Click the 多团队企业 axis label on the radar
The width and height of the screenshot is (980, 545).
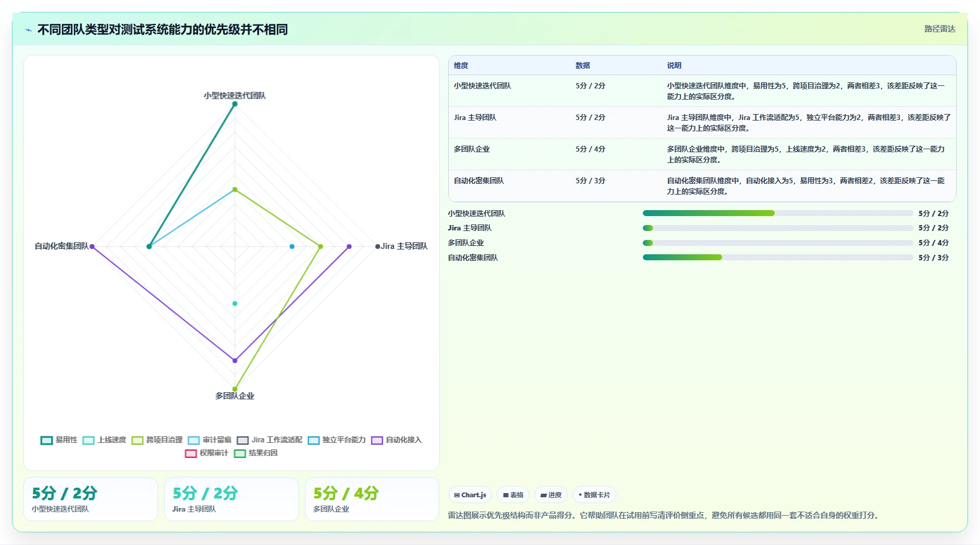coord(235,396)
